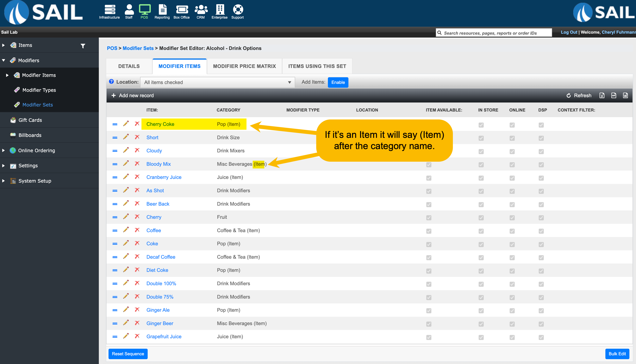The height and width of the screenshot is (364, 636).
Task: Toggle Item Available checkbox for Cranberry Juice
Action: click(x=429, y=178)
